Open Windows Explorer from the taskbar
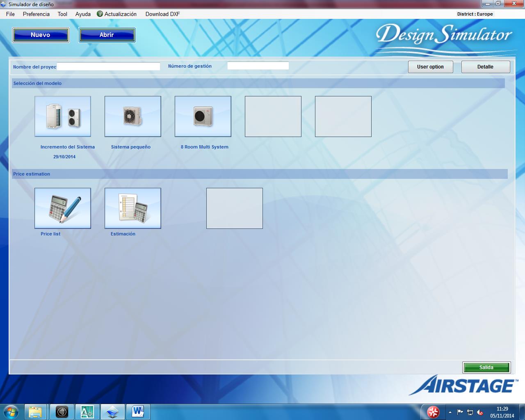The image size is (525, 420). pyautogui.click(x=35, y=411)
